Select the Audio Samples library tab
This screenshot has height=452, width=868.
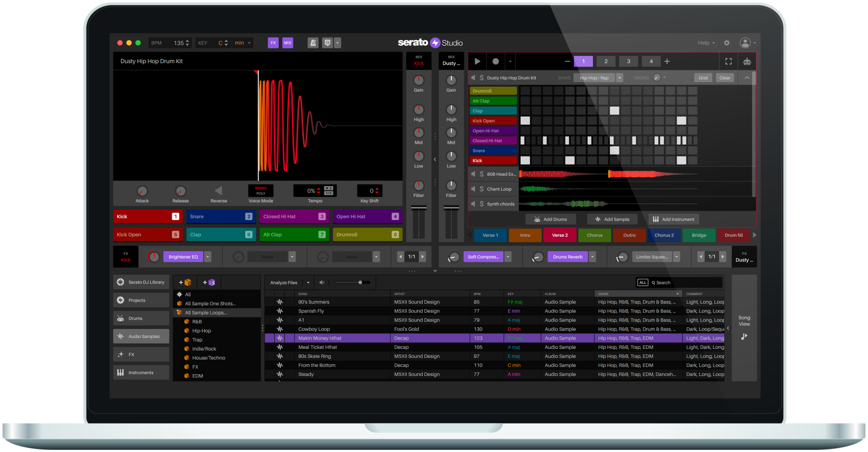click(x=141, y=336)
